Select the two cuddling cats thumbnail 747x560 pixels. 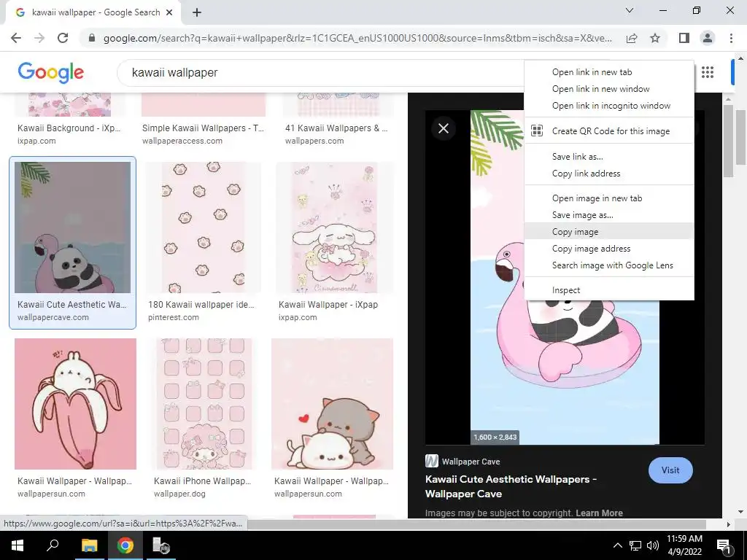pyautogui.click(x=332, y=404)
